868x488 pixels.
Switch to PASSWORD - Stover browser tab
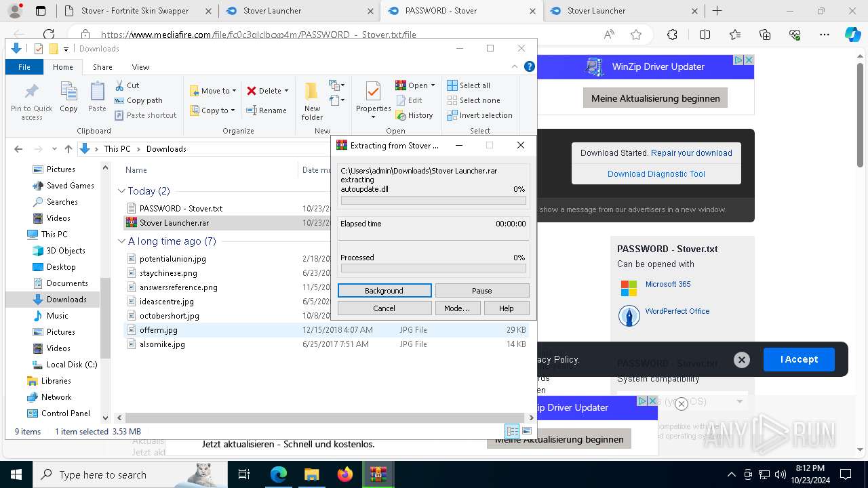click(461, 11)
